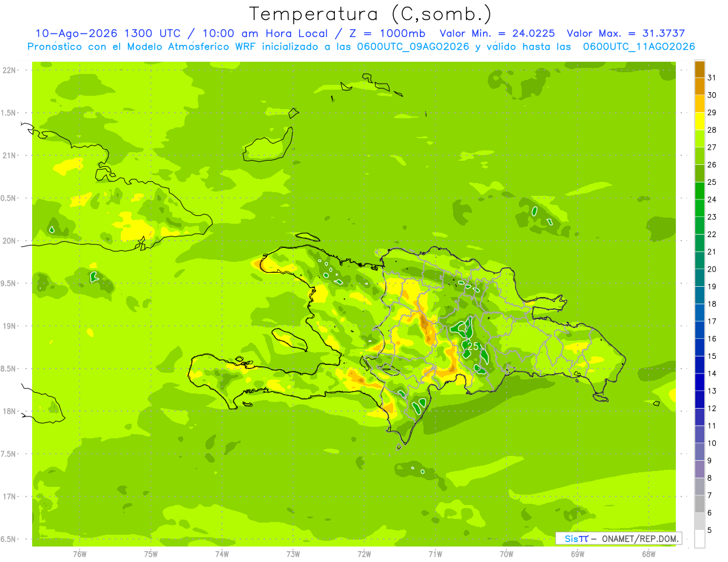Click the "5" colorbar label
728x562 pixels.
coord(710,530)
